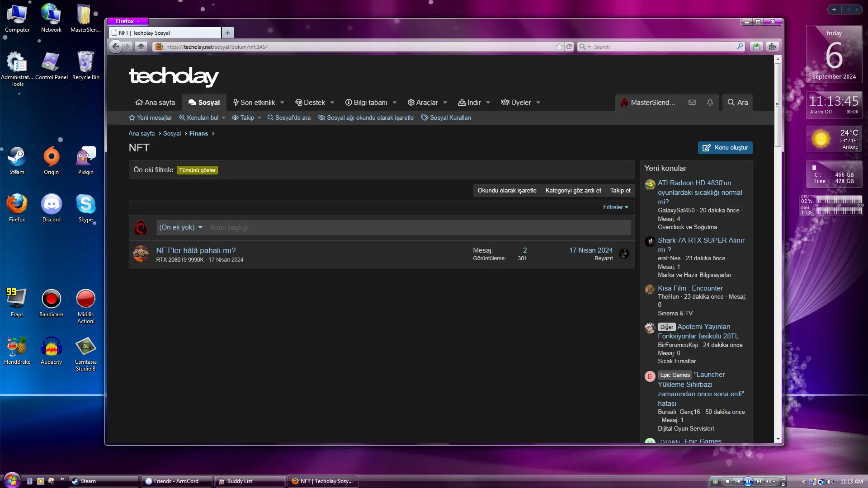Screen dimensions: 868x488
Task: Open the MasterSlend... account menu
Action: click(647, 103)
